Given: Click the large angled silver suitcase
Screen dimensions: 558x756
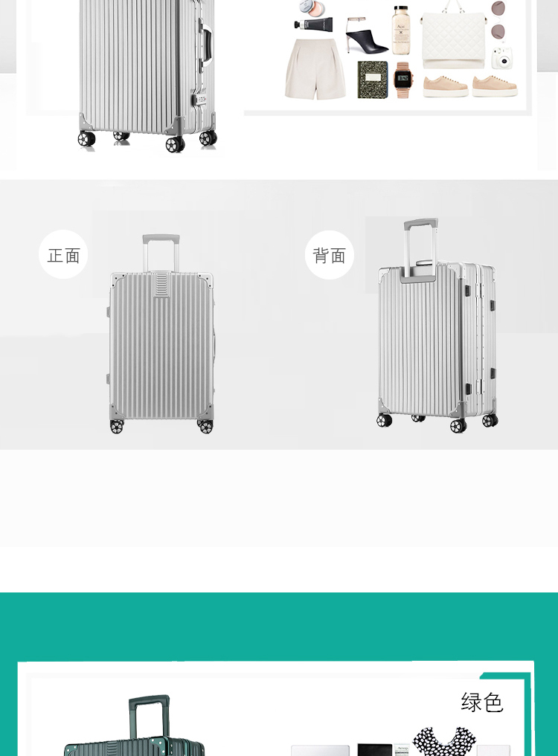Looking at the screenshot, I should 147,76.
